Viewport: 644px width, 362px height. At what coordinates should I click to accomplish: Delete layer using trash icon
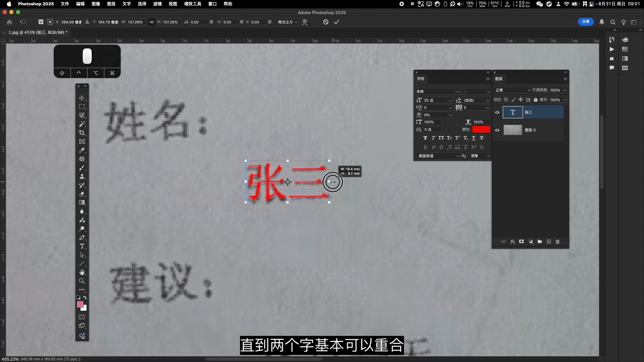[557, 242]
